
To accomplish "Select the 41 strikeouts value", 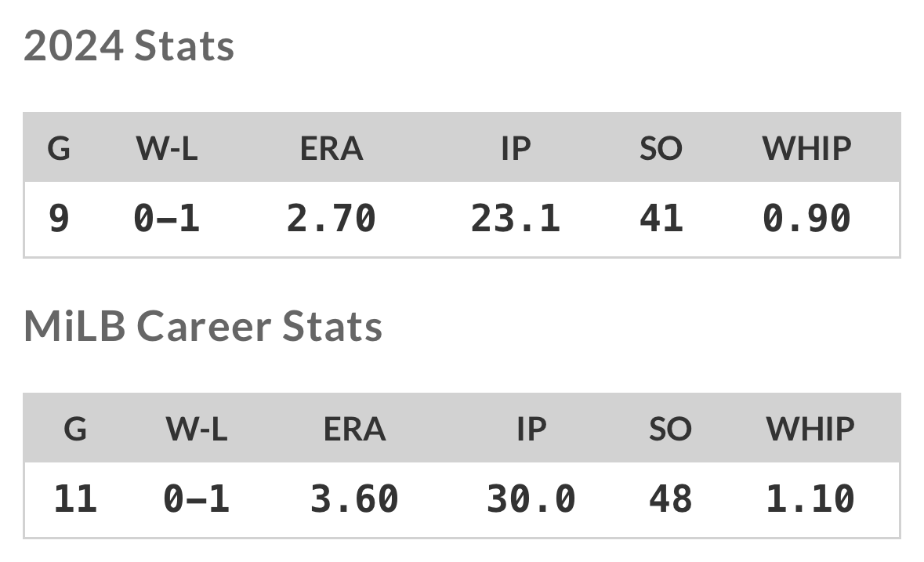I will click(661, 218).
